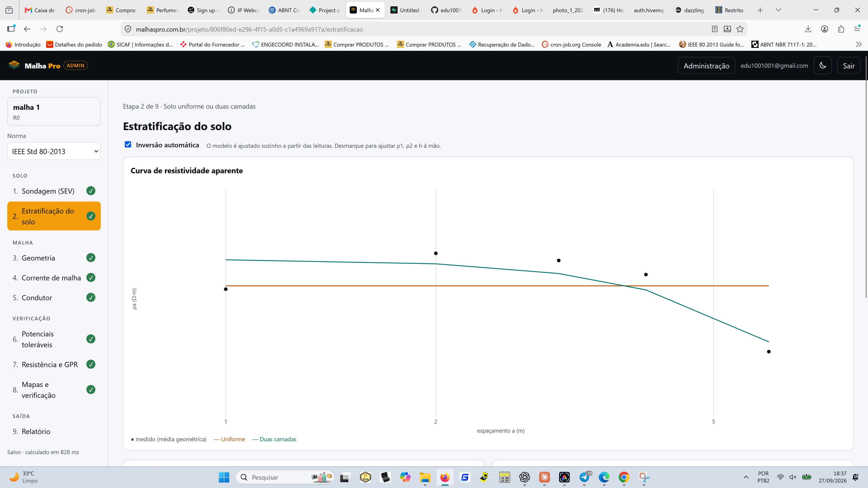Click the malha 1 project card
Image resolution: width=868 pixels, height=488 pixels.
click(54, 111)
